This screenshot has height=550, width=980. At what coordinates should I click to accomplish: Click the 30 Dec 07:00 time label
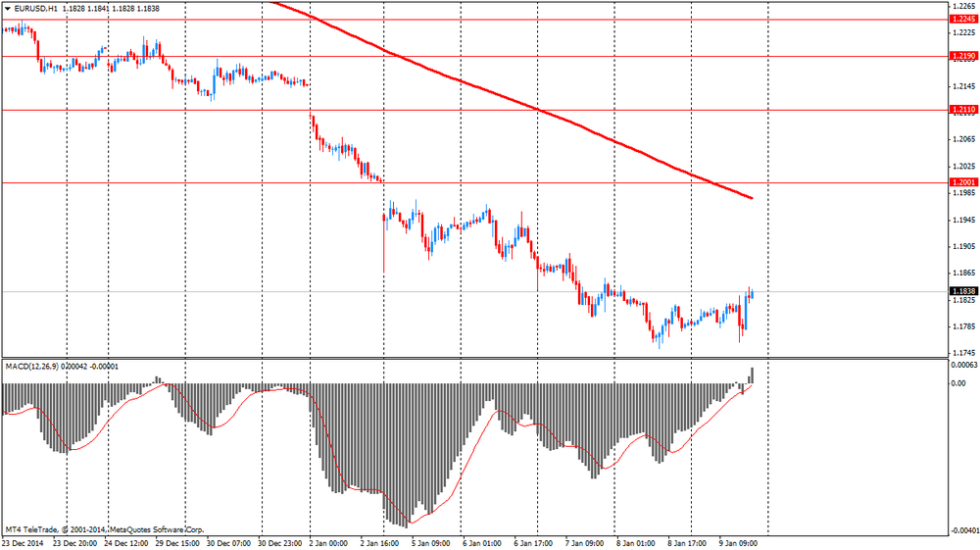coord(228,543)
